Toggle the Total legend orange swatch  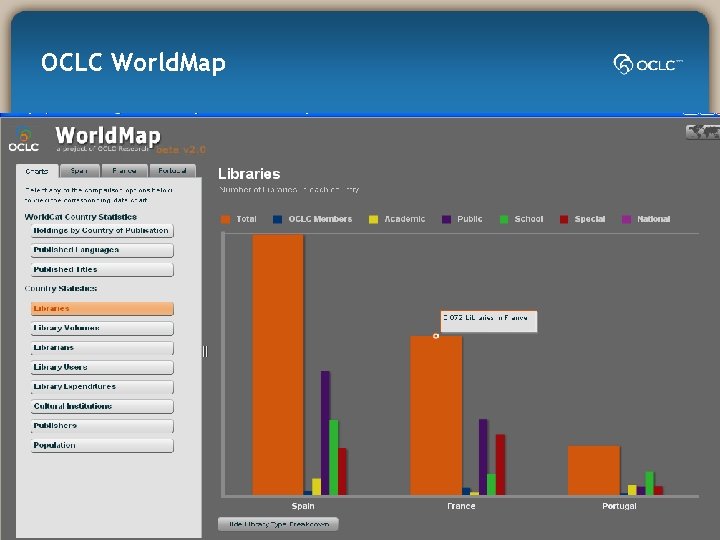point(225,219)
